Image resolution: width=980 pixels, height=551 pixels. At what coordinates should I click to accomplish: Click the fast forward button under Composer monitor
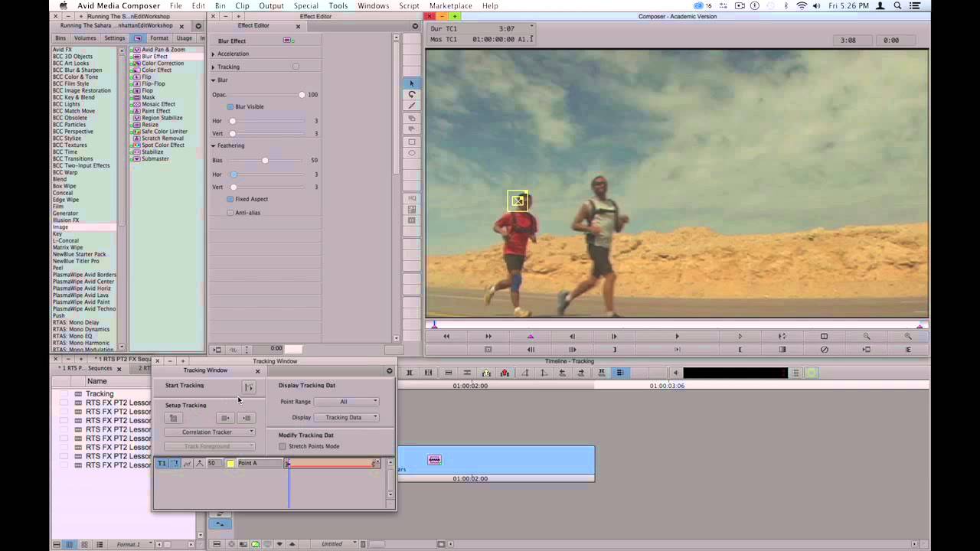coord(488,336)
